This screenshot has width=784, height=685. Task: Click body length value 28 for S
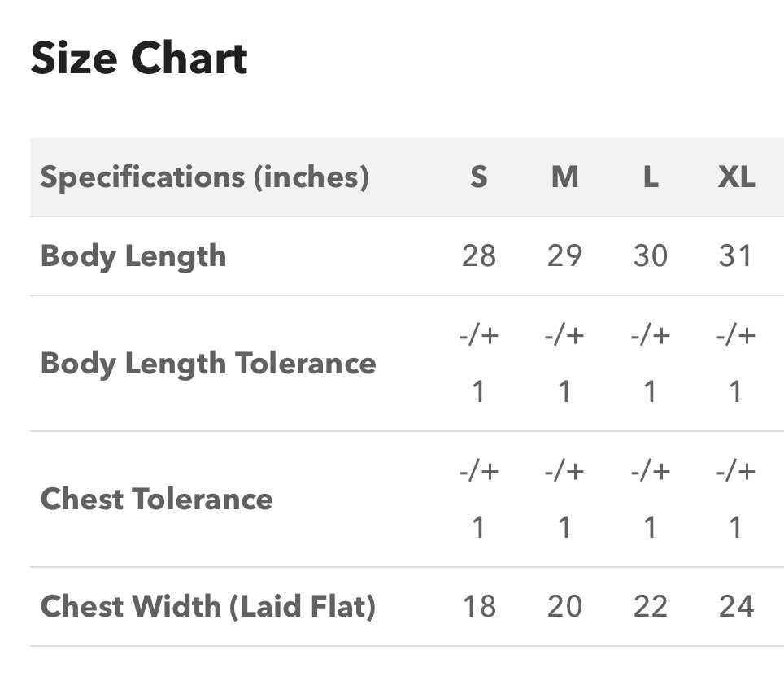(x=478, y=256)
